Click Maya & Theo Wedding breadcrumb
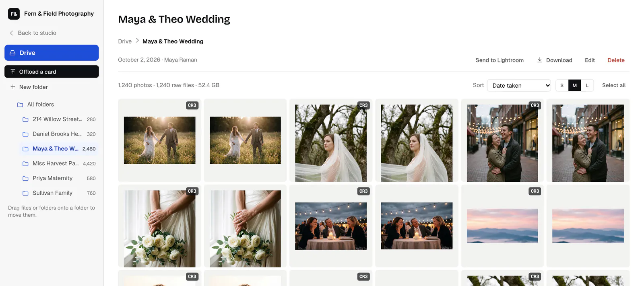The width and height of the screenshot is (644, 286). click(173, 41)
